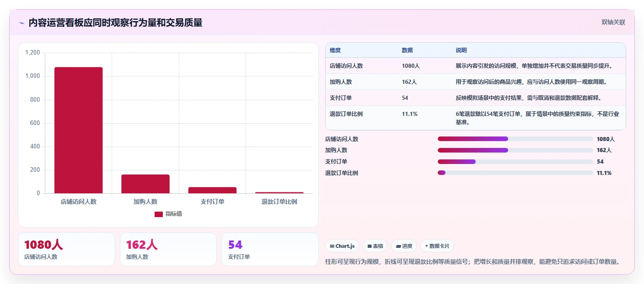This screenshot has width=644, height=284.
Task: Click the 400 y-axis label
Action: pos(35,147)
